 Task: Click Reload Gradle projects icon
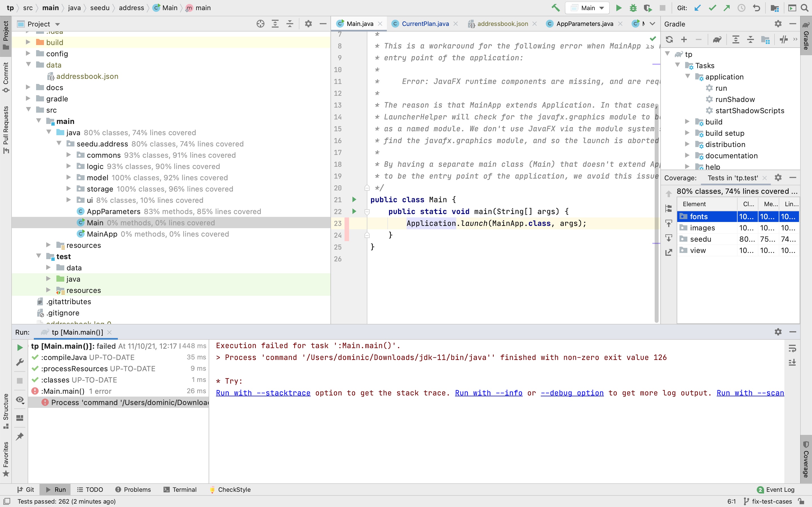[669, 39]
